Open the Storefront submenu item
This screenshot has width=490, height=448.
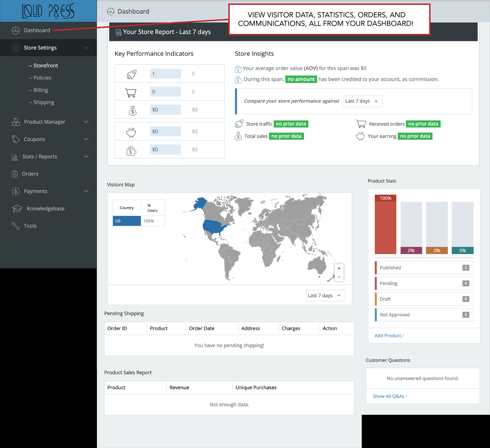tap(44, 66)
